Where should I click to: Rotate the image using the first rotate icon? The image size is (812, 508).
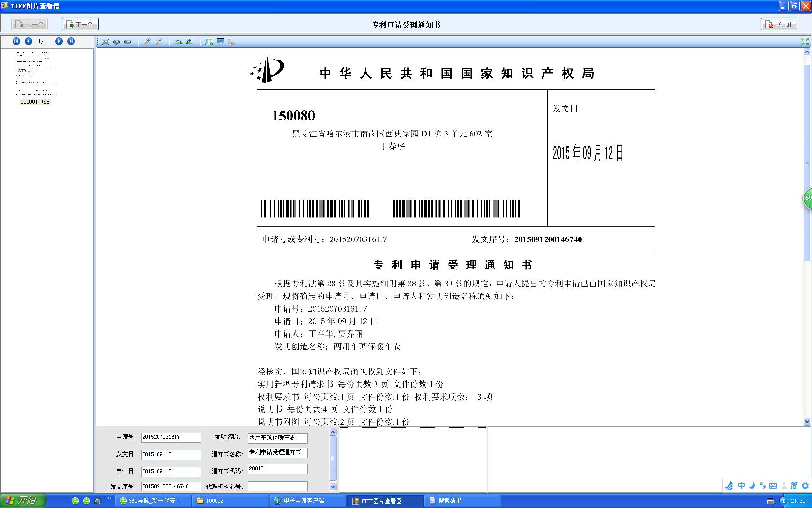pos(179,42)
